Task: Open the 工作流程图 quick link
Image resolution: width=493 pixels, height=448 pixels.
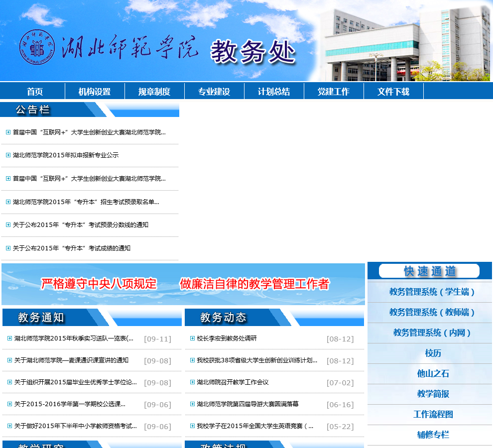Action: [x=433, y=414]
